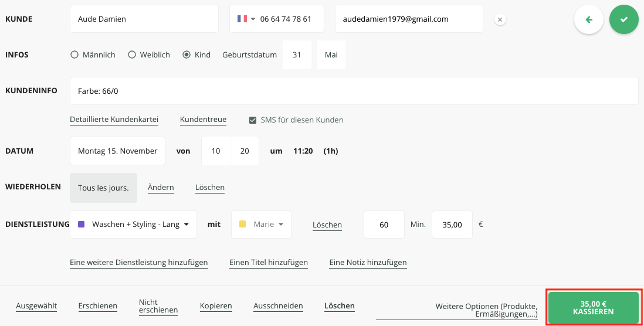Mark appointment as Erschienen
Screen dimensions: 644x326
point(97,306)
